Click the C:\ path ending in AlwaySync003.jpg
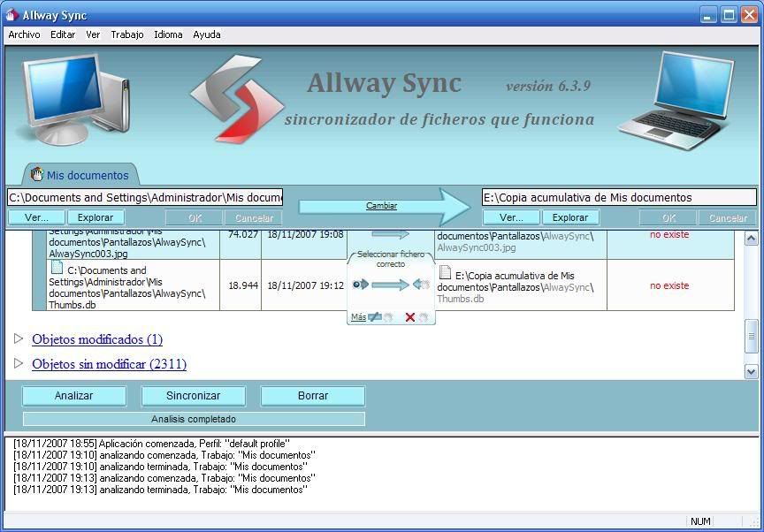This screenshot has width=764, height=532. click(x=126, y=242)
